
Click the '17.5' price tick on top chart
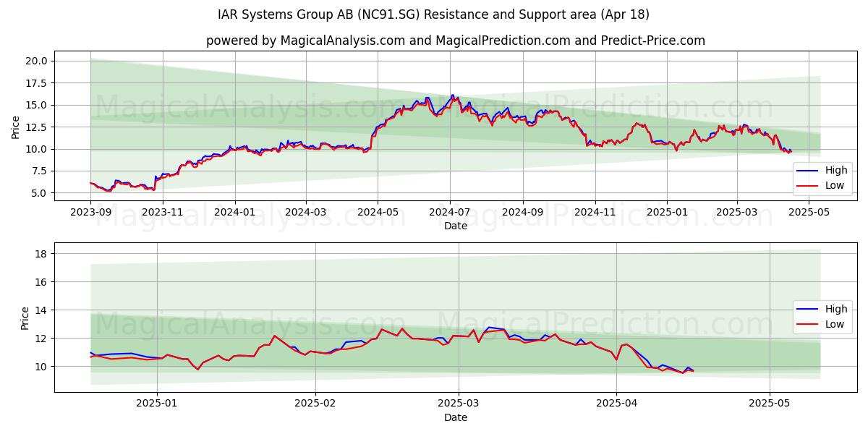coord(38,83)
